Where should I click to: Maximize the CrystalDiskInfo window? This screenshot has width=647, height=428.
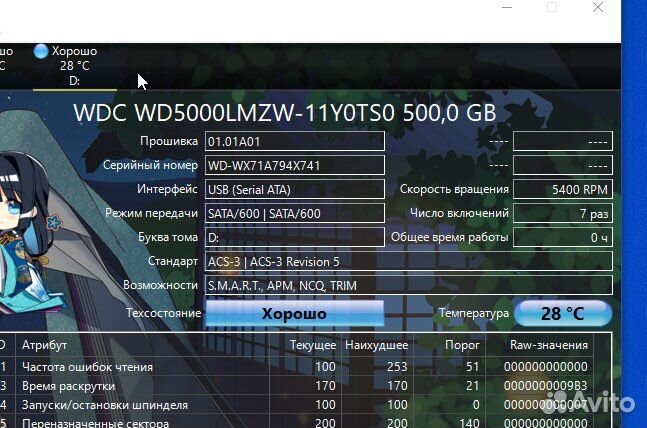pyautogui.click(x=552, y=7)
